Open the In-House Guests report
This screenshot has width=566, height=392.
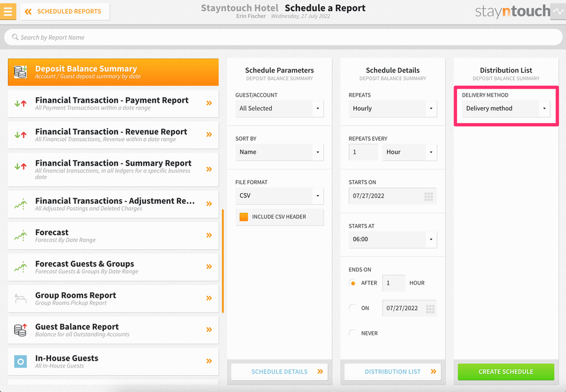tap(113, 361)
